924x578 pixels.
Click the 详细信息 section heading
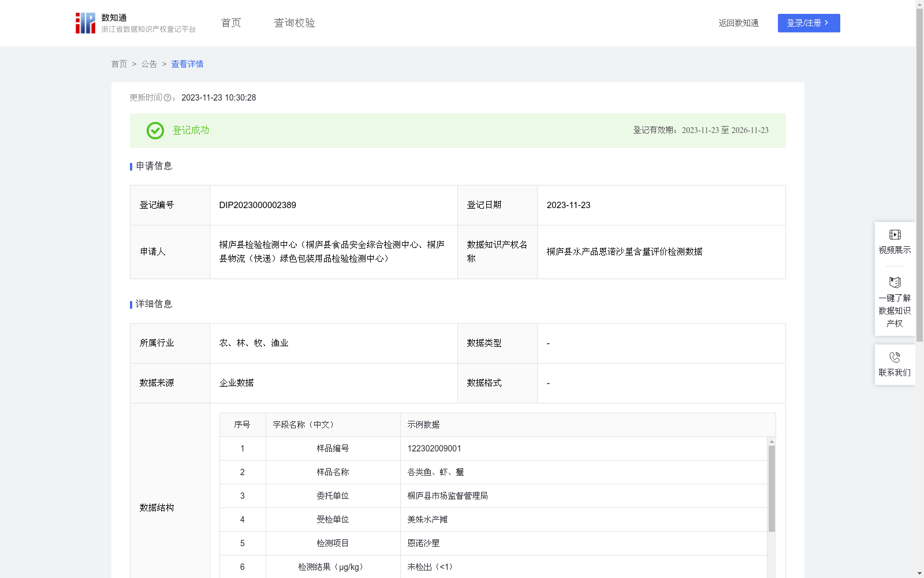[154, 305]
